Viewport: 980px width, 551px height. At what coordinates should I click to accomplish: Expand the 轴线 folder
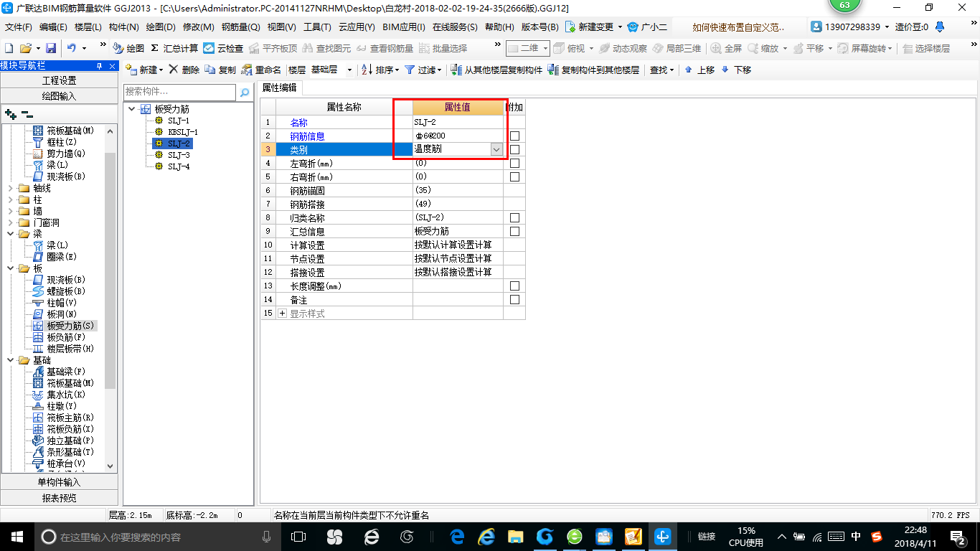click(11, 188)
